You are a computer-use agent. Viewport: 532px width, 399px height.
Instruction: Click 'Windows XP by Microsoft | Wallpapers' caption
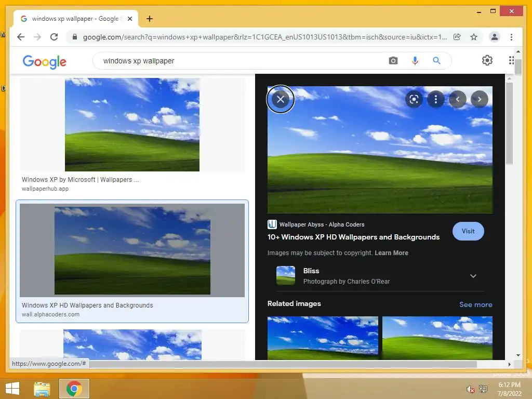80,179
